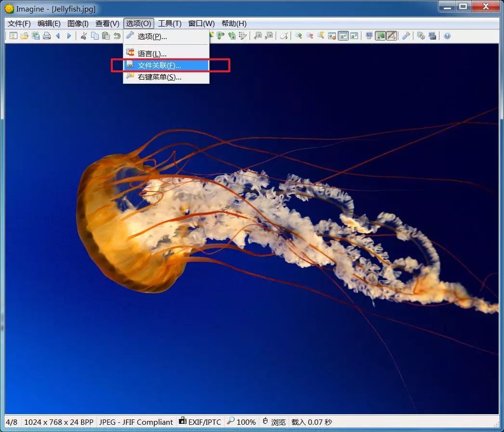504x432 pixels.
Task: Click the blue help question mark icon
Action: (x=447, y=36)
